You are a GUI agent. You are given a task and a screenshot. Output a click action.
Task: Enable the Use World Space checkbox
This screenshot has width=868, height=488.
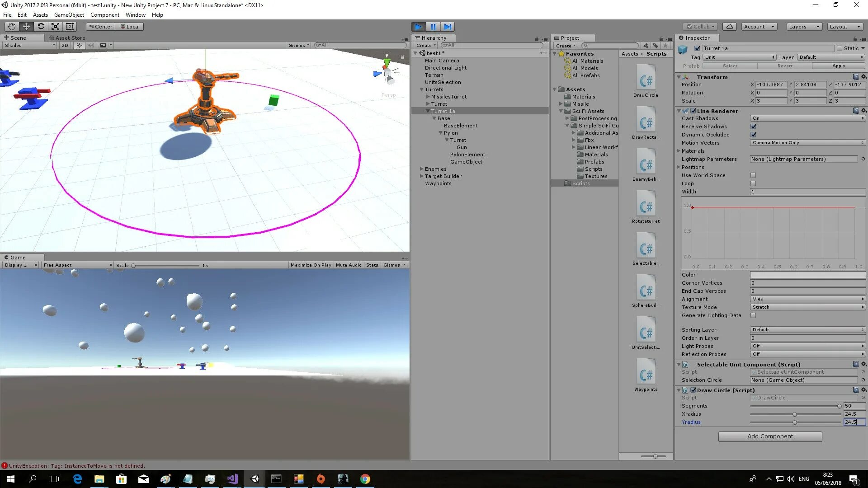753,175
